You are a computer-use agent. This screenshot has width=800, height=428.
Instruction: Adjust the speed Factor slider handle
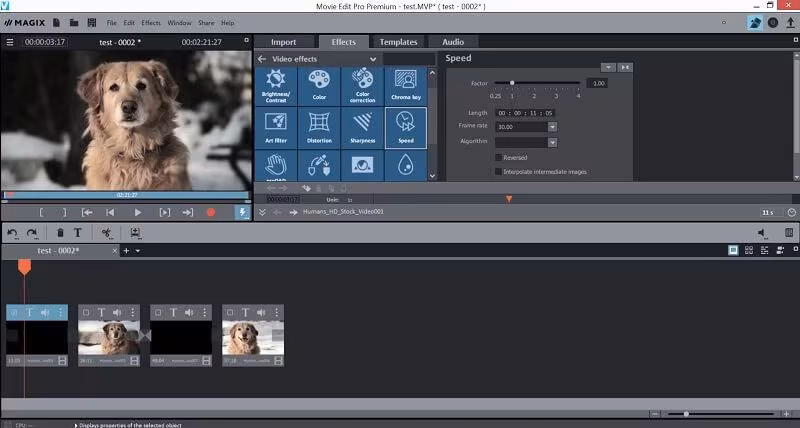coord(512,83)
